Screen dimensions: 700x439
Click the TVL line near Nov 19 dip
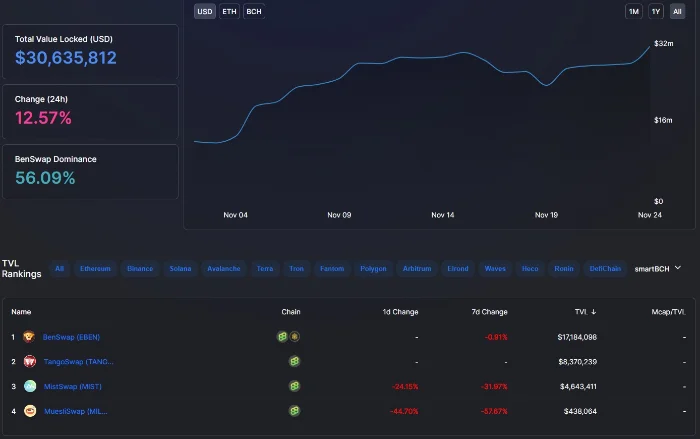click(546, 85)
